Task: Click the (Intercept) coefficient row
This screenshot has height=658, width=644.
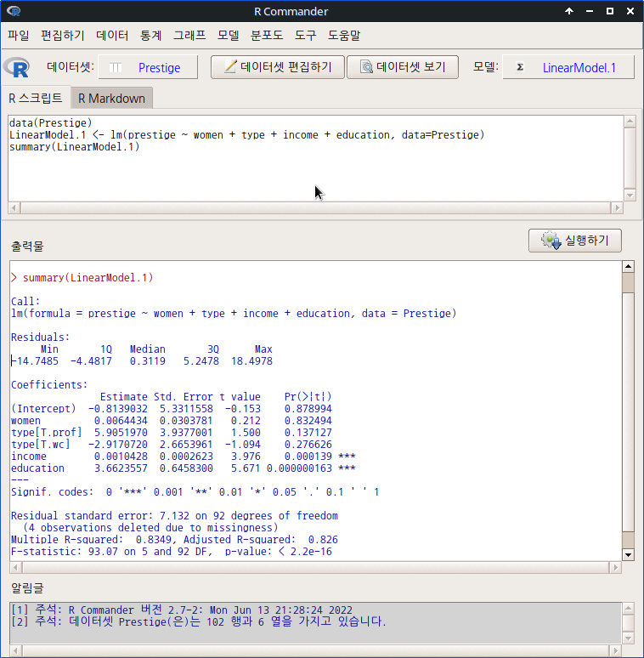Action: point(171,409)
